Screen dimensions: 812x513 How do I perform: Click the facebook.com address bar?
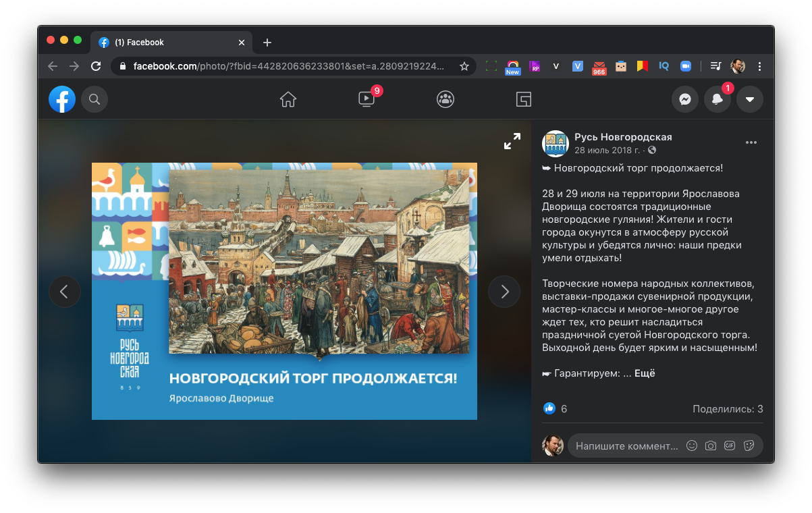click(x=289, y=66)
